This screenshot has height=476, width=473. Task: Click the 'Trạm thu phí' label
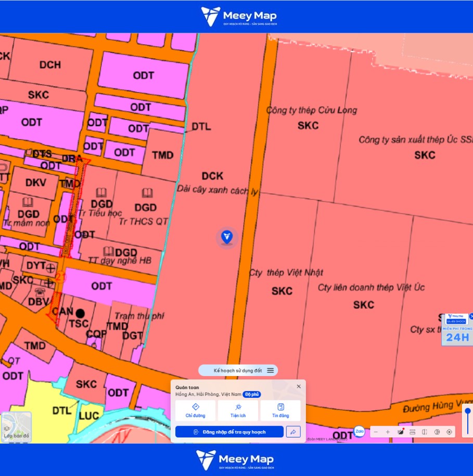(x=139, y=316)
